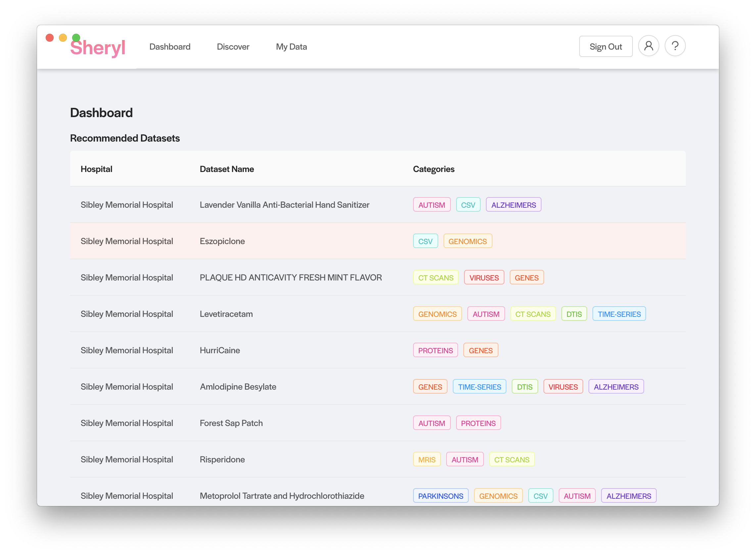The image size is (756, 555).
Task: Open the Discover page
Action: (233, 47)
